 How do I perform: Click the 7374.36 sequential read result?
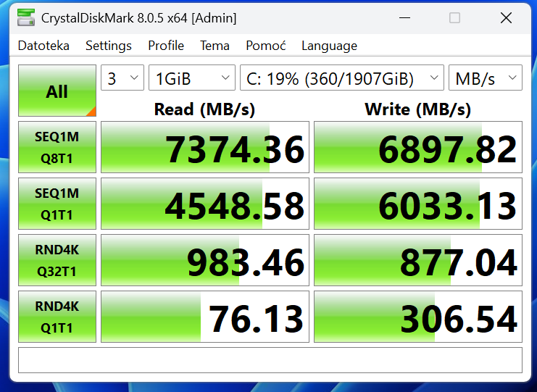click(205, 148)
